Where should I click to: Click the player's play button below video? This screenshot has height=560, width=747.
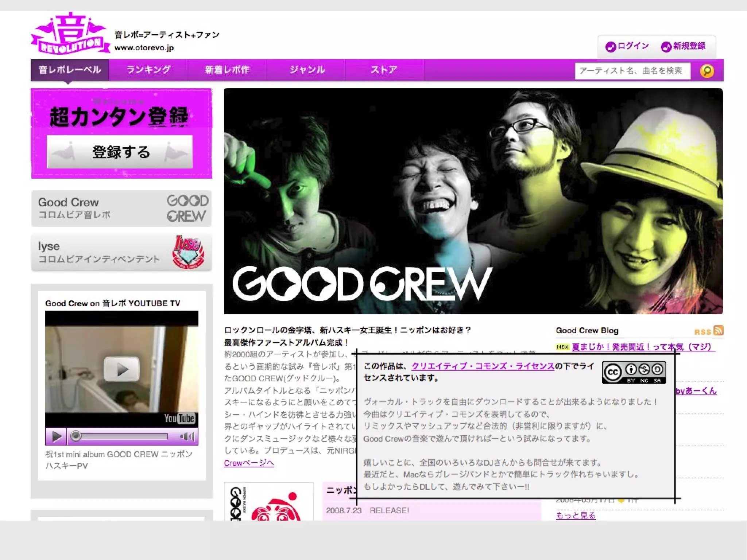(x=57, y=436)
